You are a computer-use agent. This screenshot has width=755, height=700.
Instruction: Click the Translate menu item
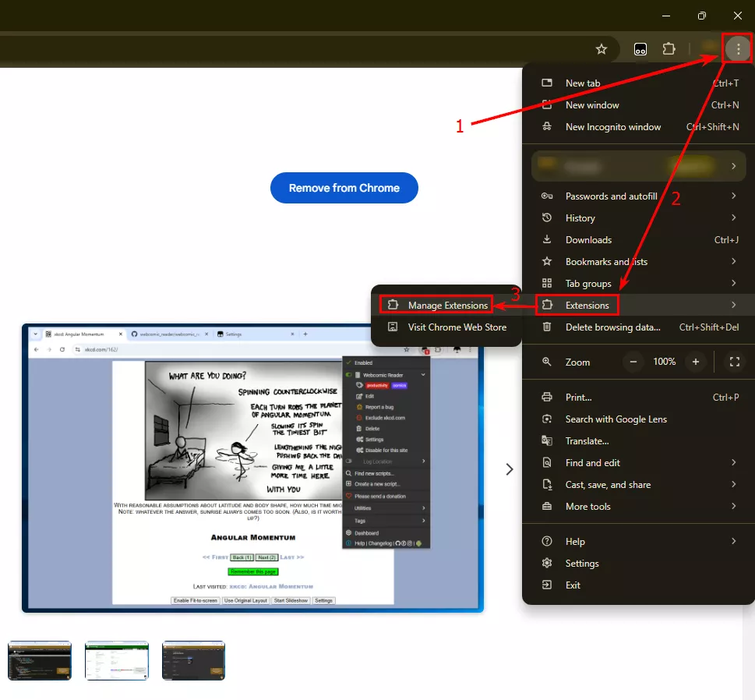(x=638, y=440)
